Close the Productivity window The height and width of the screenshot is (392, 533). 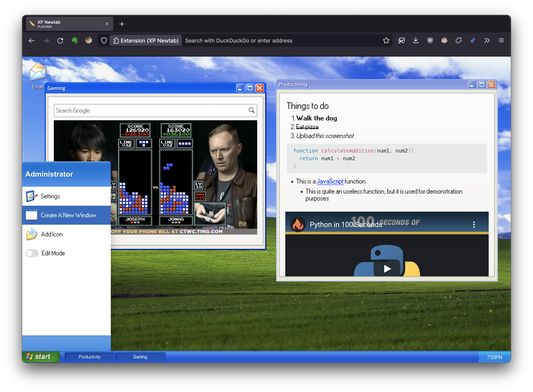coord(492,84)
